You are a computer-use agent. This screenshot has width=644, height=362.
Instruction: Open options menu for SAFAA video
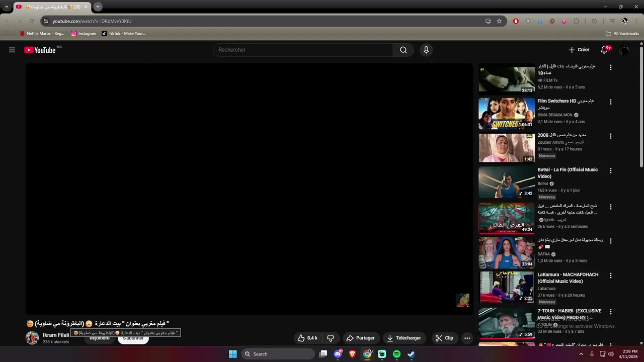click(611, 241)
